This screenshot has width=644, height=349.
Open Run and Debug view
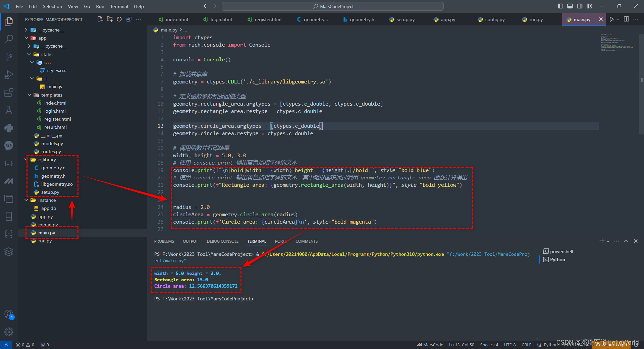(x=9, y=75)
